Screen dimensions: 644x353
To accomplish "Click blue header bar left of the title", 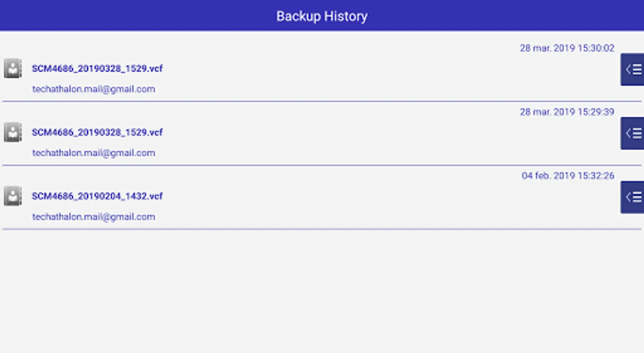I will pyautogui.click(x=118, y=16).
